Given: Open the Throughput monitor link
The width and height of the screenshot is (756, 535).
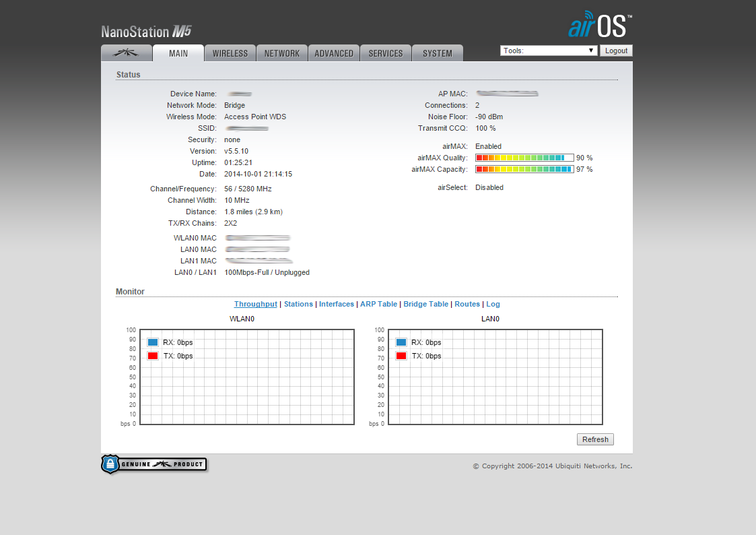Looking at the screenshot, I should click(x=256, y=304).
